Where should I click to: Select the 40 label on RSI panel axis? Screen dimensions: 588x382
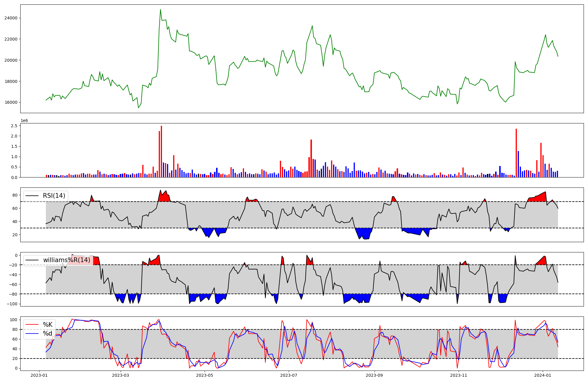(x=15, y=222)
